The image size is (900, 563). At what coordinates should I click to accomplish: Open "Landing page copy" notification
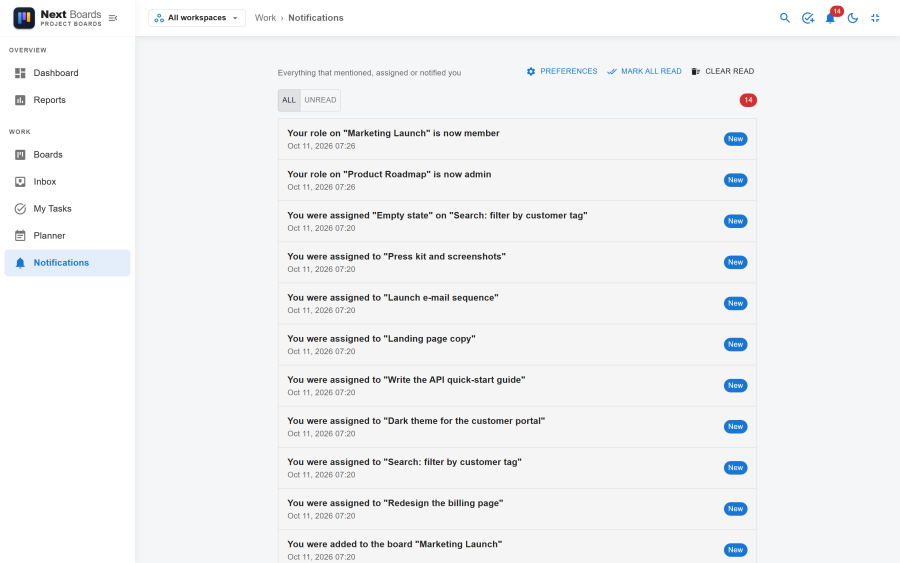(x=517, y=344)
